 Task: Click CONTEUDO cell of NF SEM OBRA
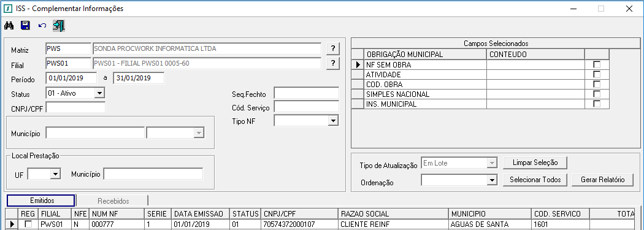coord(535,64)
